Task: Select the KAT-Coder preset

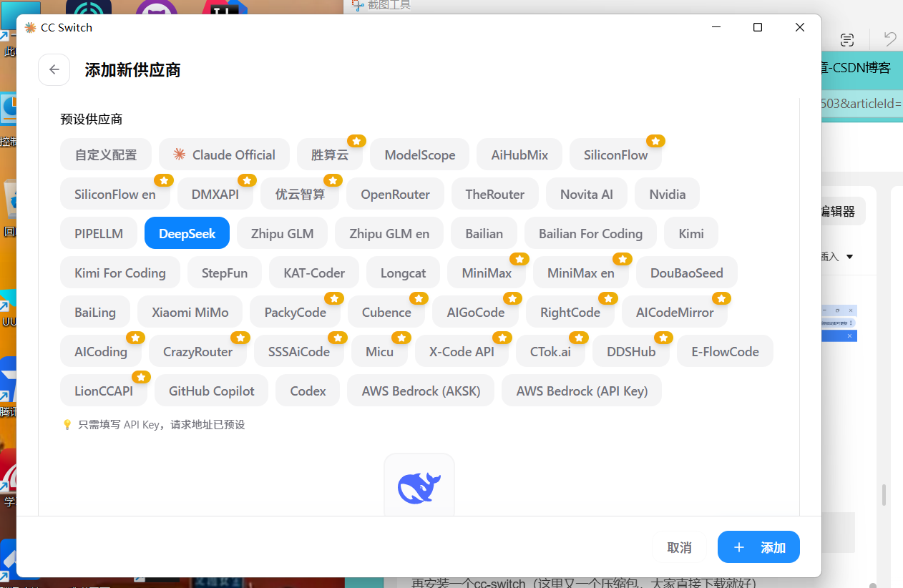Action: point(314,273)
